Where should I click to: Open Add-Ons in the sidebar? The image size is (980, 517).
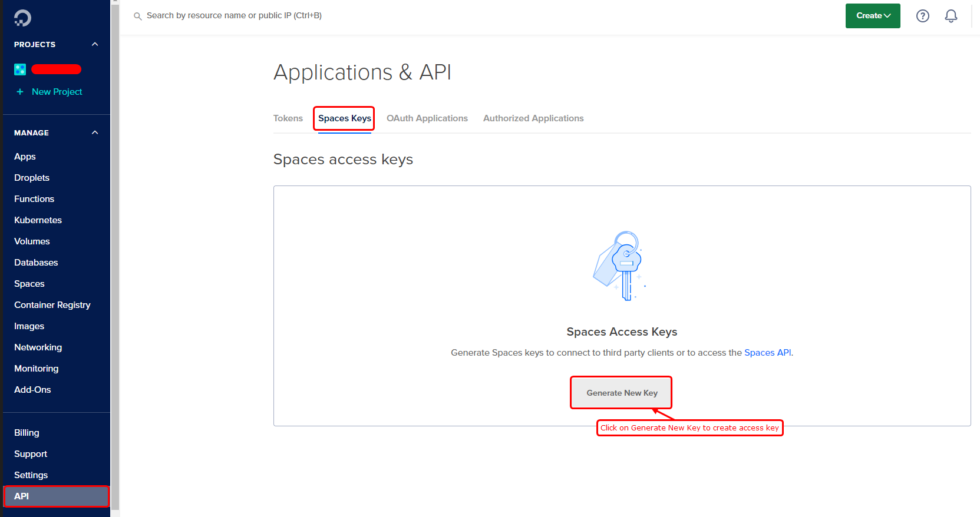click(x=32, y=390)
